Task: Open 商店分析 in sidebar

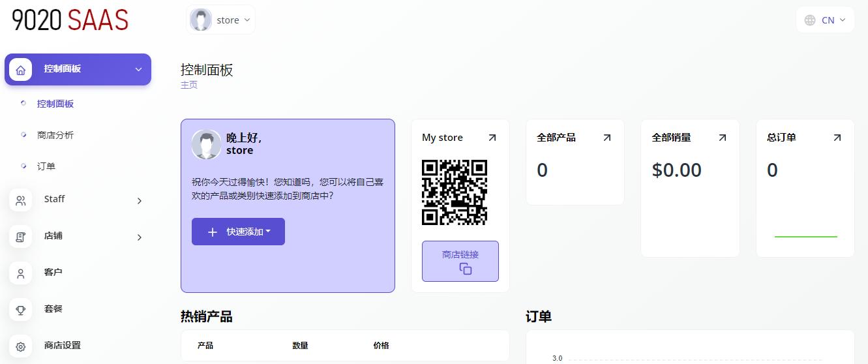Action: tap(55, 135)
